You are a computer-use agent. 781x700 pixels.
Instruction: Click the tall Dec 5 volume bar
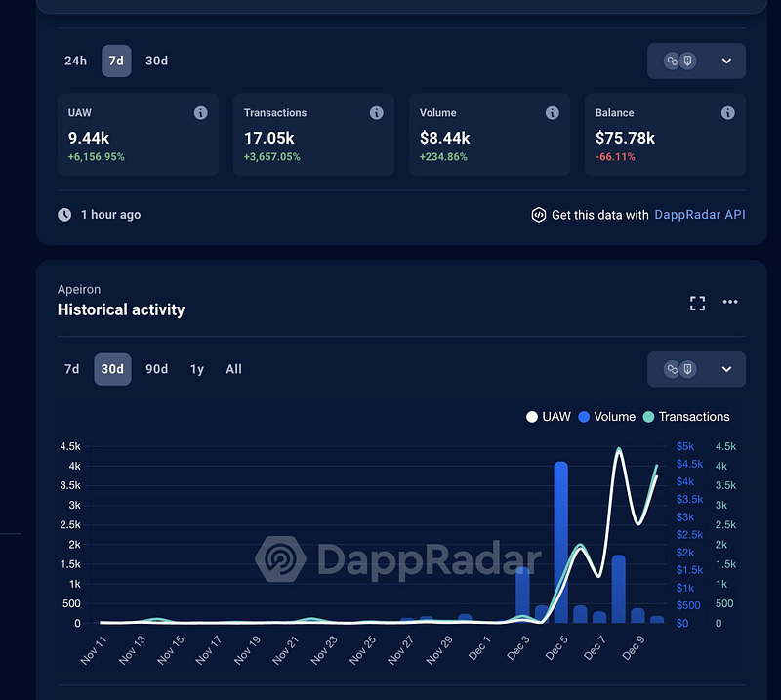pyautogui.click(x=560, y=542)
